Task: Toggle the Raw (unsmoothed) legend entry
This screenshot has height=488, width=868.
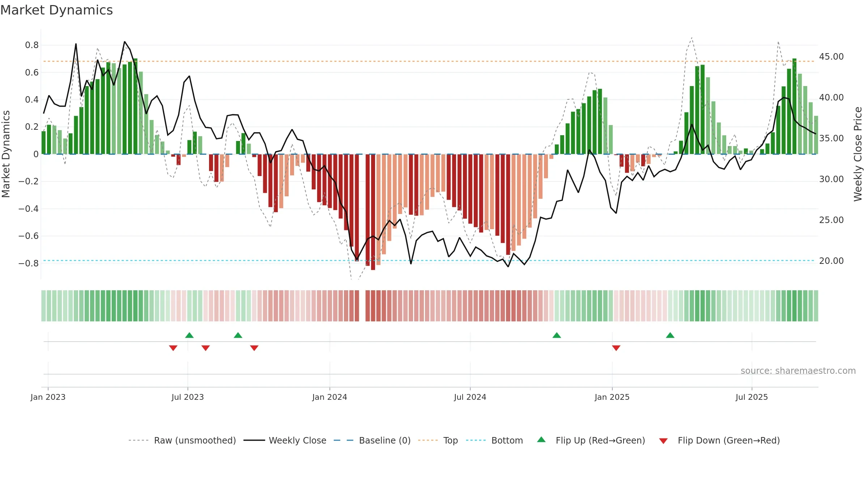Action: coord(182,440)
